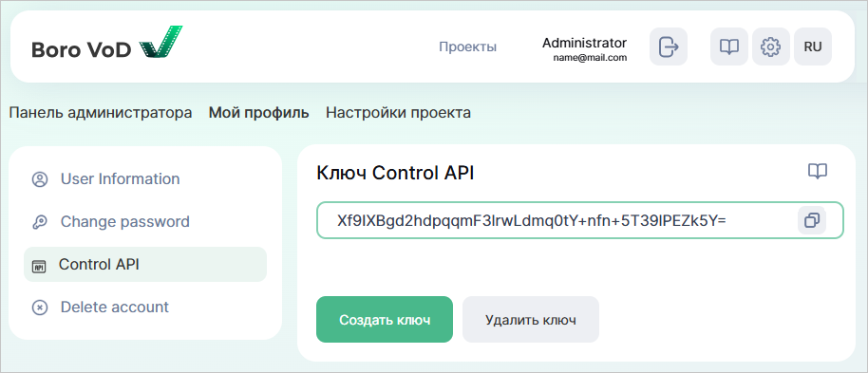Screen dimensions: 868x373
Task: Open the Проекты link
Action: click(x=468, y=47)
